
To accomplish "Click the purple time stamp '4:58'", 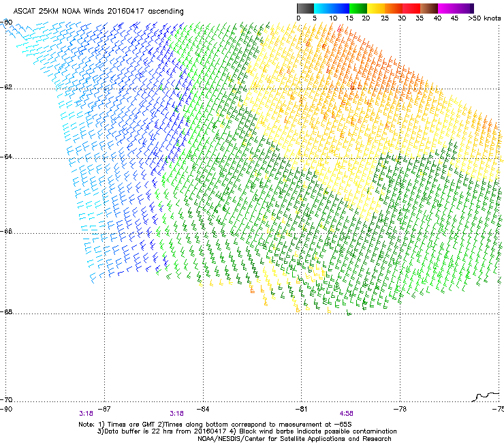I will (x=346, y=414).
